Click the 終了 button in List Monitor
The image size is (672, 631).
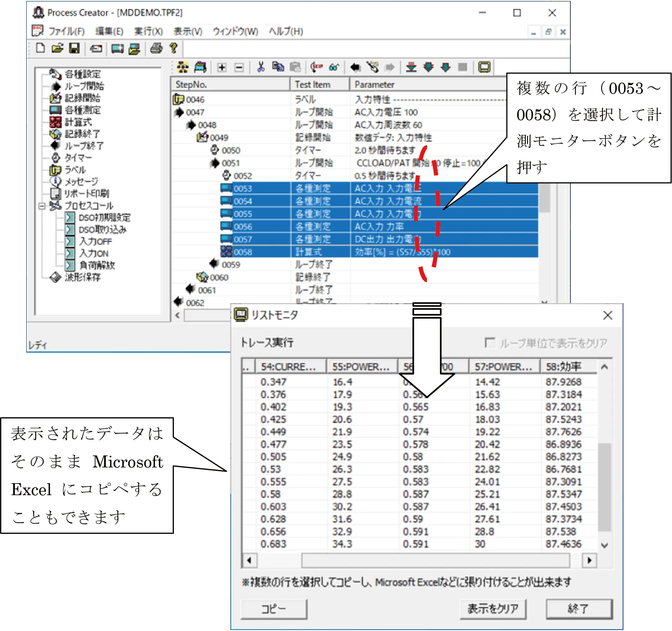[x=579, y=608]
